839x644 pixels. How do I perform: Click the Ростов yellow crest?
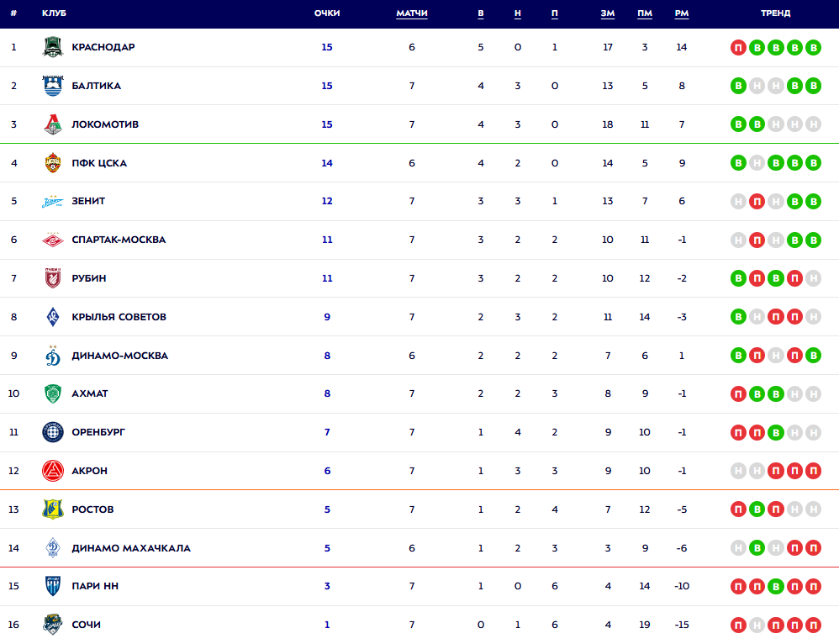(x=53, y=509)
